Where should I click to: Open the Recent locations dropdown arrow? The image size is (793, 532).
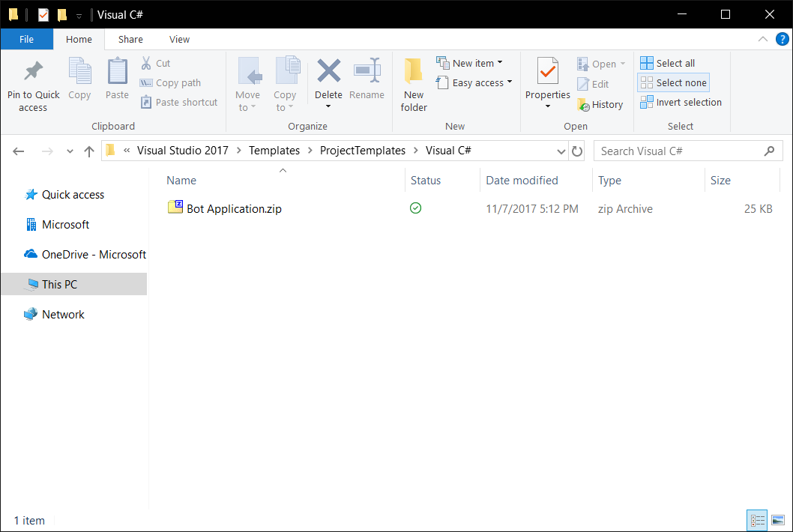point(70,151)
